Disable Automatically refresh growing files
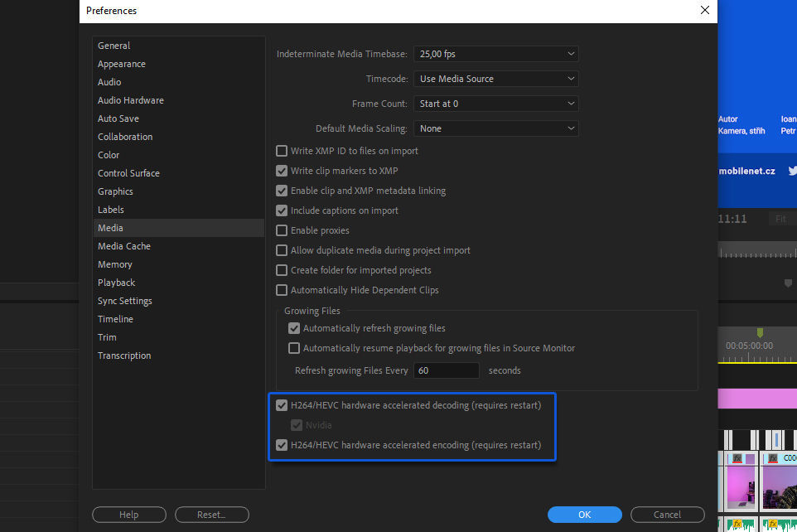The width and height of the screenshot is (797, 532). [294, 328]
